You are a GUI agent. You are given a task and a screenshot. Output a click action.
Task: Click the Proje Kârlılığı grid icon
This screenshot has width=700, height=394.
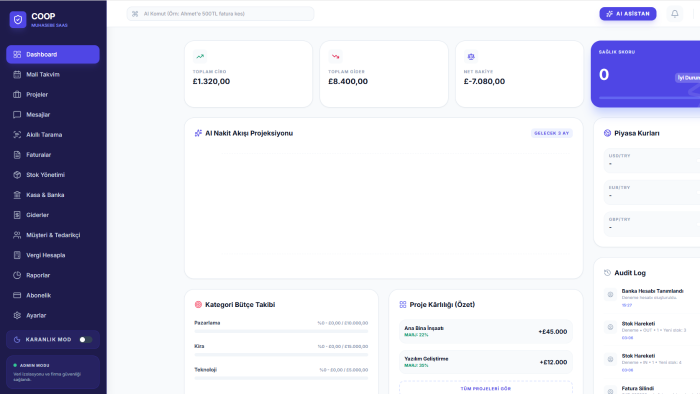(403, 305)
